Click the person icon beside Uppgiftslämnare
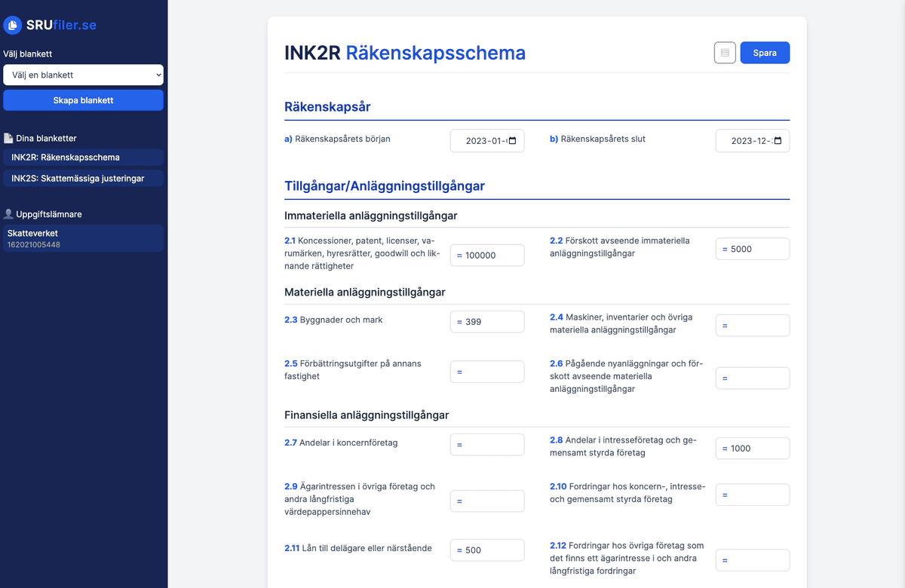Image resolution: width=905 pixels, height=588 pixels. coord(8,213)
